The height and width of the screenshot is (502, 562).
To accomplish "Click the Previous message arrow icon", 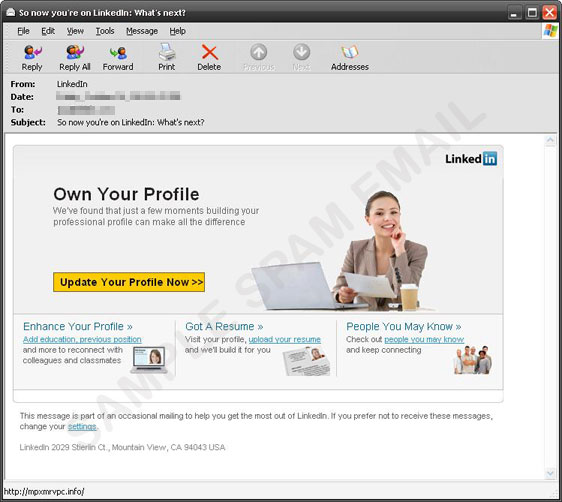I will point(258,52).
